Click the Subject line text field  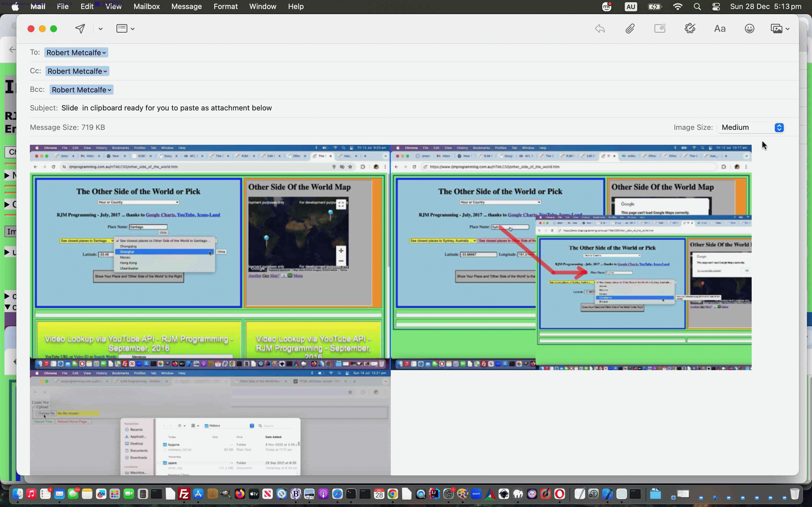168,108
